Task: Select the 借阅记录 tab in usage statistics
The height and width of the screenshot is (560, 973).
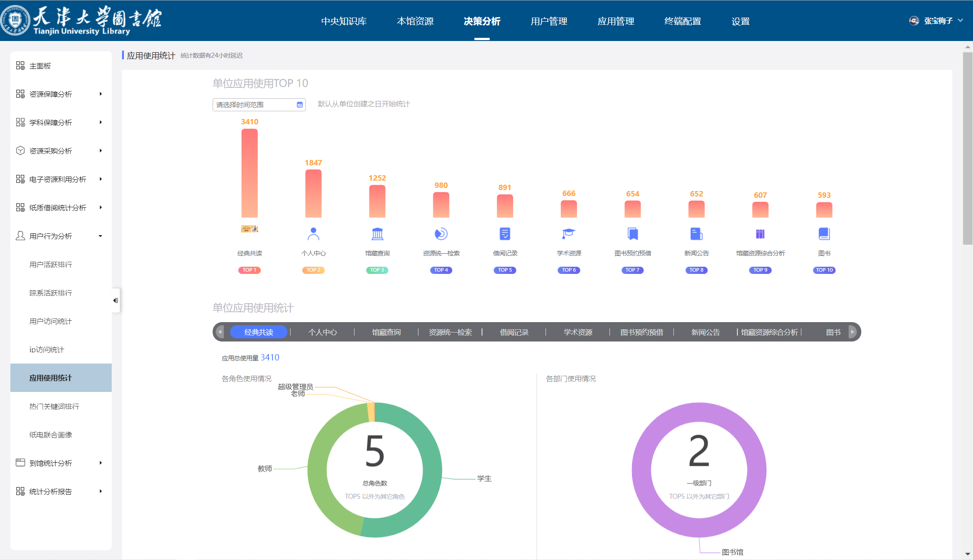Action: [x=514, y=332]
